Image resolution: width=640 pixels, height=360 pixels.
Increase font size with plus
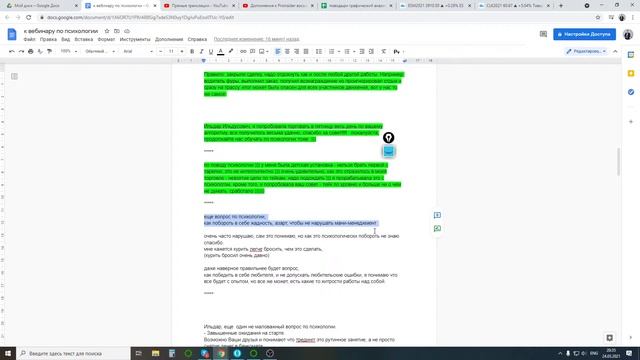[182, 51]
